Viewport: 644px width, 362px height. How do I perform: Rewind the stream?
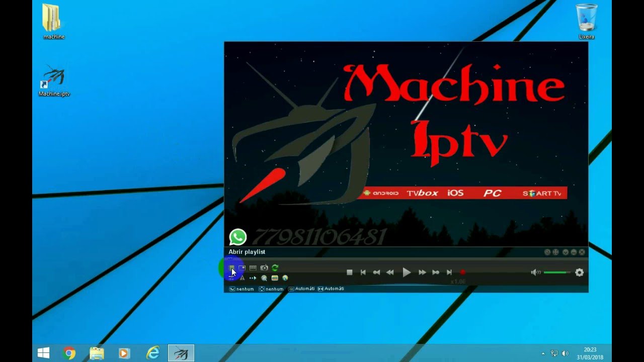click(390, 272)
